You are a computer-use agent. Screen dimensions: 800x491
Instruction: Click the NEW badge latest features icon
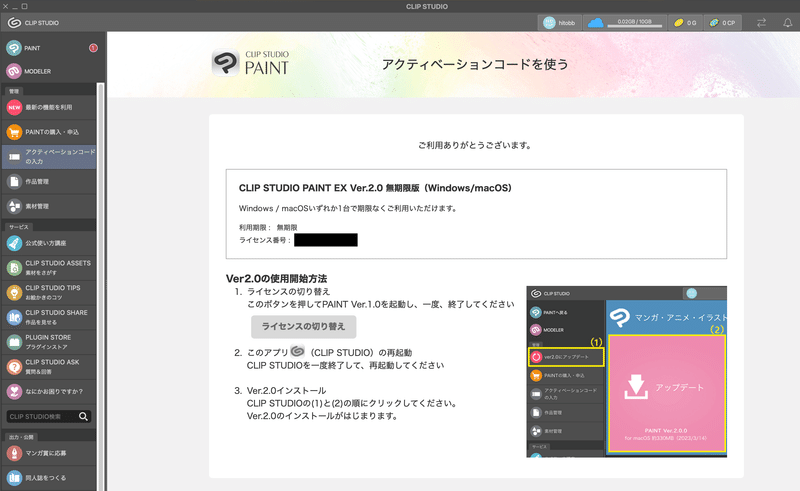pyautogui.click(x=14, y=108)
